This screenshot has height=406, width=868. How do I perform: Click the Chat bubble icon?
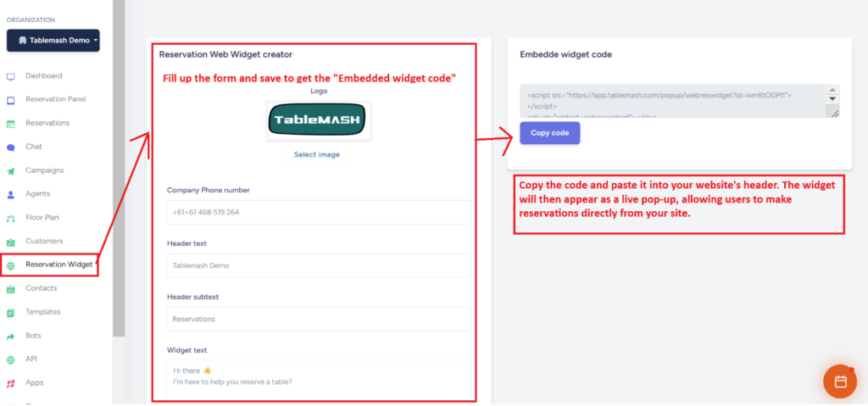(11, 147)
